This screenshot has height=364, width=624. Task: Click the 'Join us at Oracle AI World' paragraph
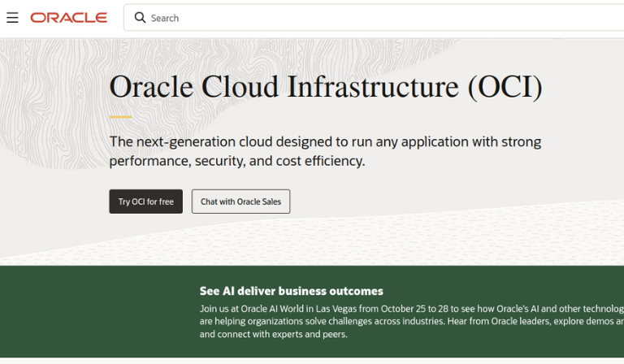point(412,322)
